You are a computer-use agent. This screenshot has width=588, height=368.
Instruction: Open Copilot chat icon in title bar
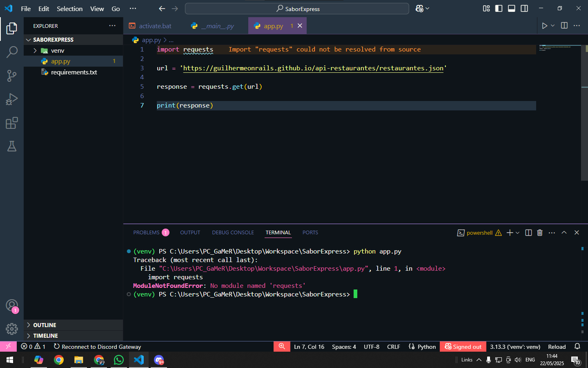[419, 9]
